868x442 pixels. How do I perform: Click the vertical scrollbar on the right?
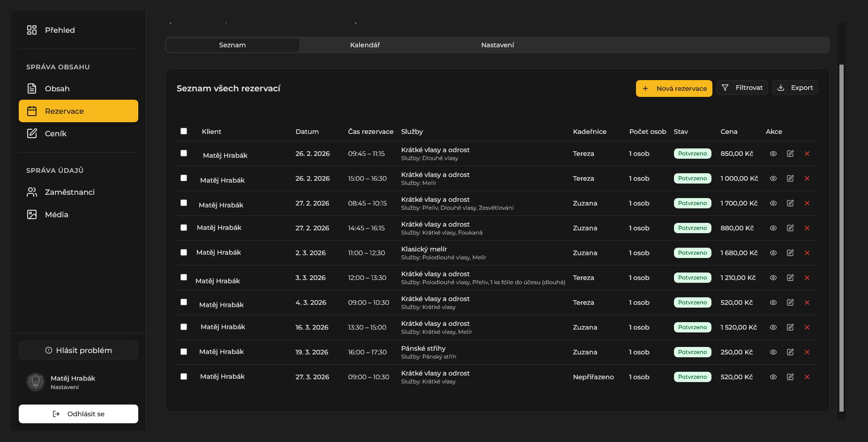(x=841, y=234)
